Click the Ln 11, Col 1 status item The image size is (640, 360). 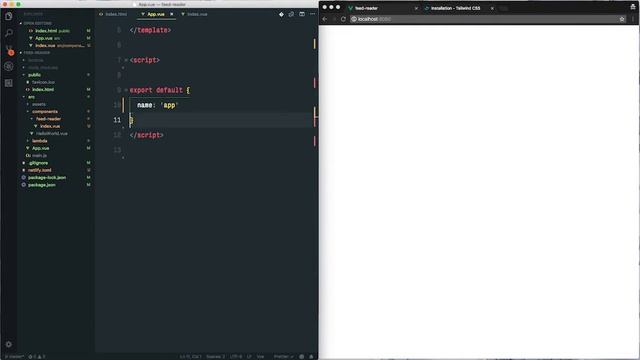pyautogui.click(x=191, y=357)
